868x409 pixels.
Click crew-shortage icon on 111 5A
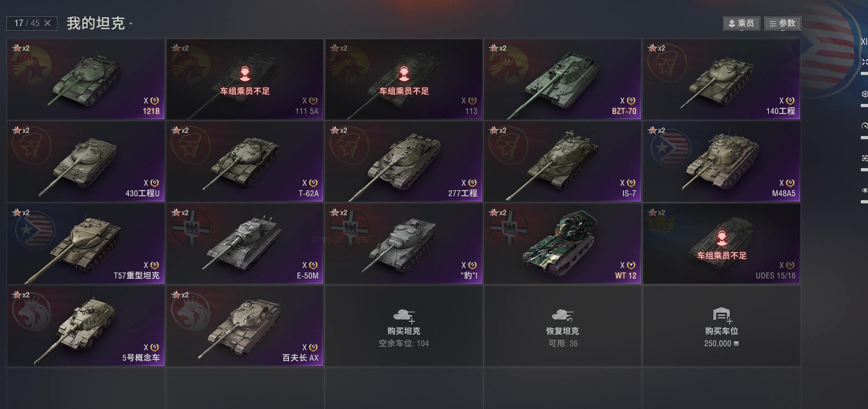245,73
